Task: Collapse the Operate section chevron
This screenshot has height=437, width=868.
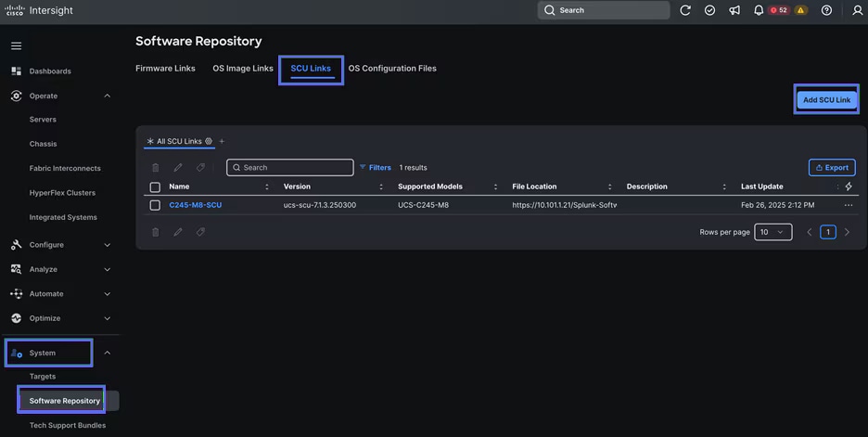Action: [108, 96]
